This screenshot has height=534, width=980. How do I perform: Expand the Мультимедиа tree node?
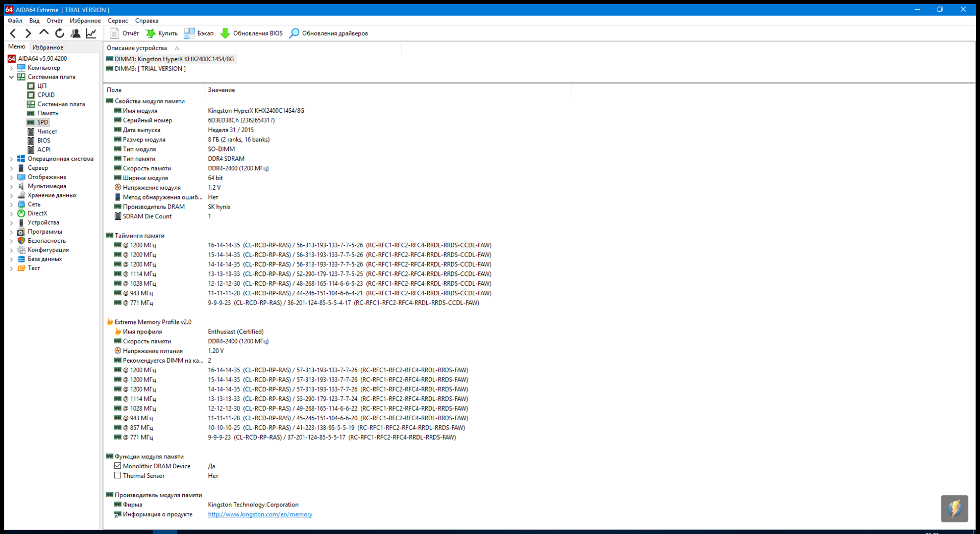click(x=11, y=187)
